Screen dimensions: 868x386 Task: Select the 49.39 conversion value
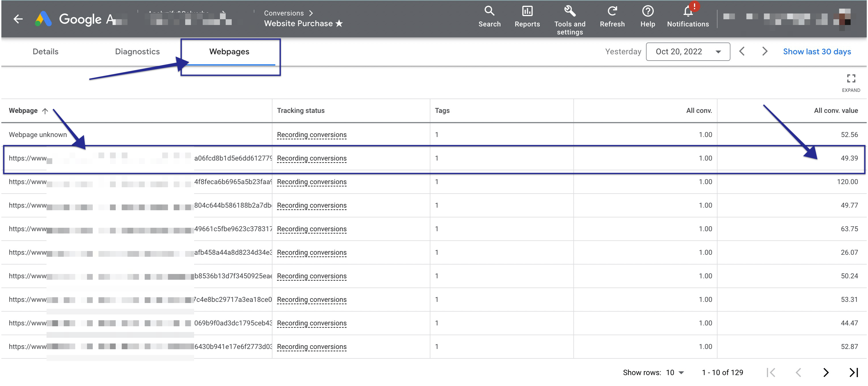849,158
